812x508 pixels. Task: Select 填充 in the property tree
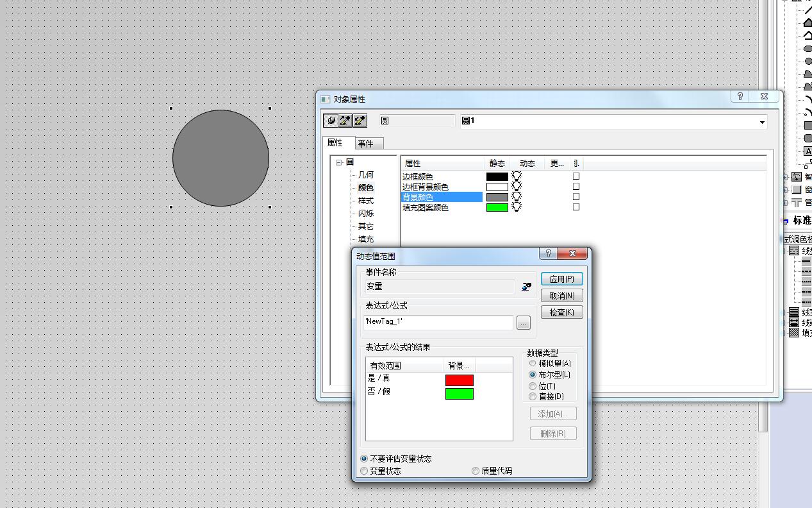pyautogui.click(x=366, y=239)
